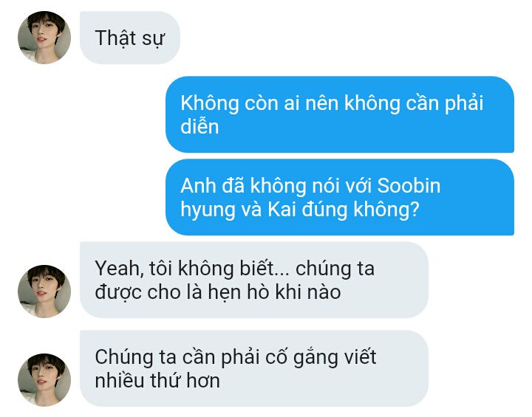Tap the avatar beside "Chúng ta cần phải" message
The width and height of the screenshot is (532, 417).
click(44, 380)
